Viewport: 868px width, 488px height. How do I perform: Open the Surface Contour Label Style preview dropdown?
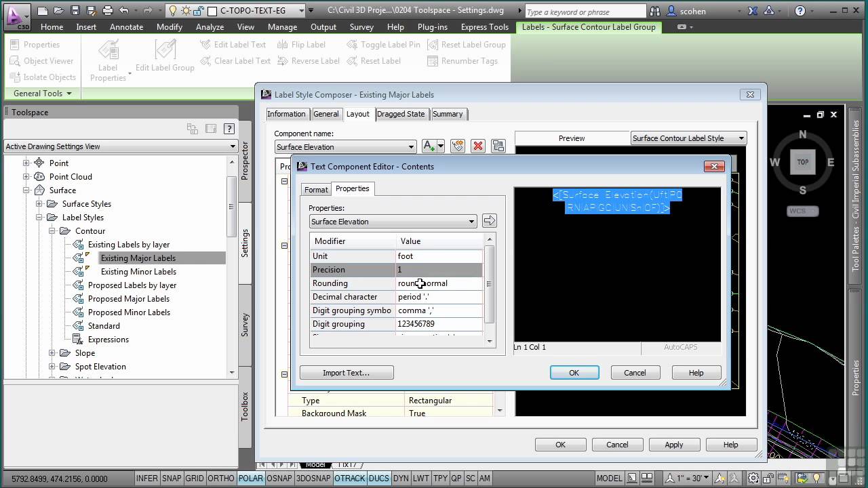(x=688, y=138)
